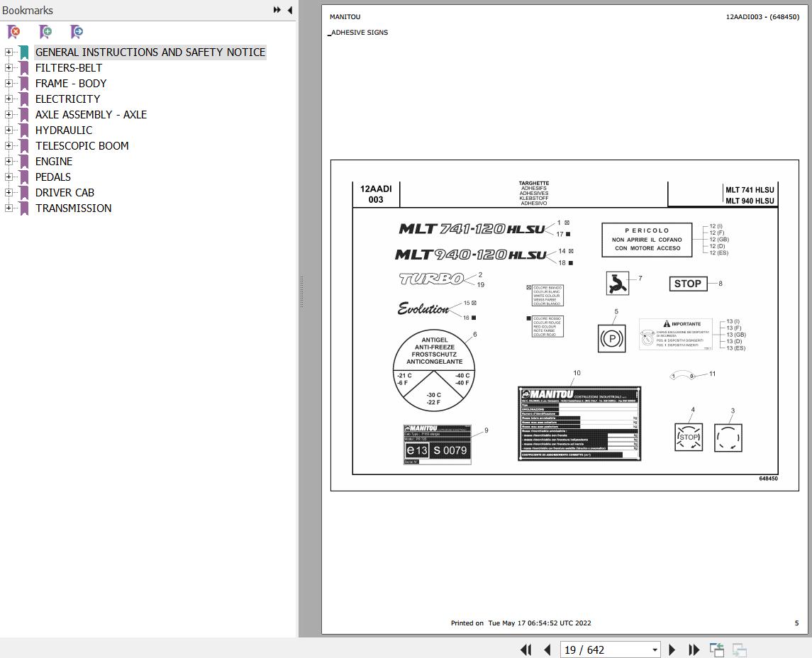This screenshot has width=812, height=658.
Task: Open the FRAME - BODY bookmark
Action: pyautogui.click(x=71, y=84)
